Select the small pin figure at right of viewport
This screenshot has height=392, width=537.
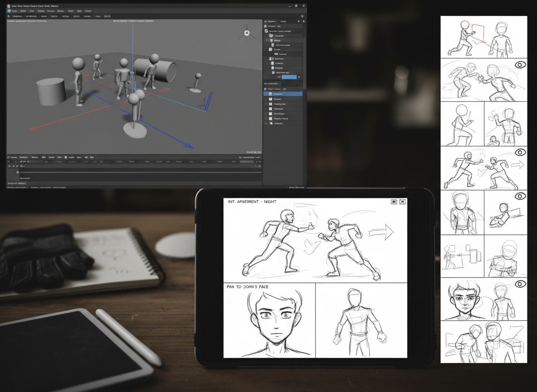pos(196,83)
